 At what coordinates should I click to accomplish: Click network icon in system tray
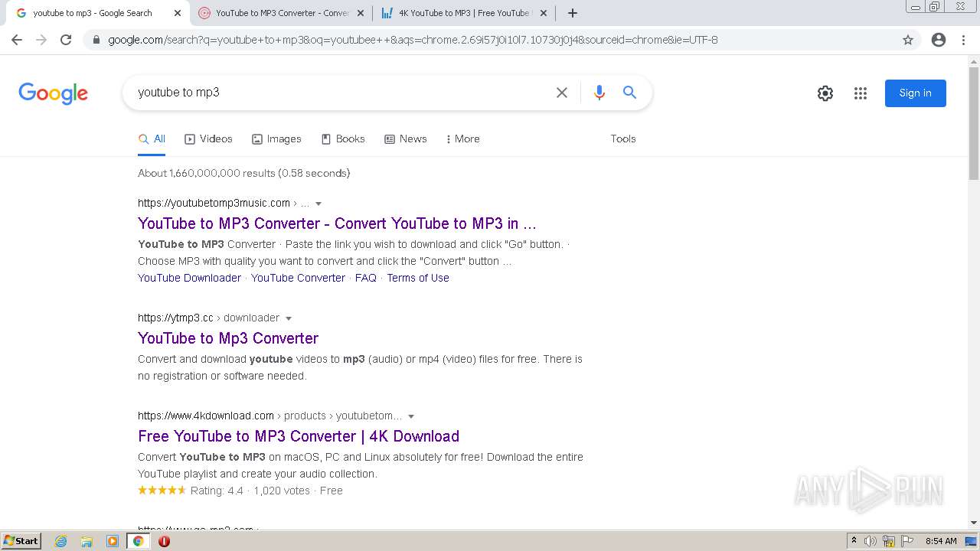[x=889, y=541]
